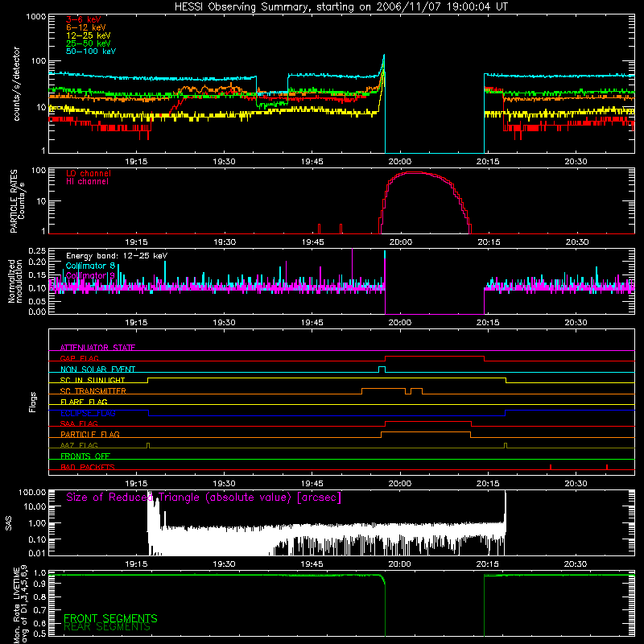
Task: Click the HESSI Observing Summary title
Action: tap(341, 7)
